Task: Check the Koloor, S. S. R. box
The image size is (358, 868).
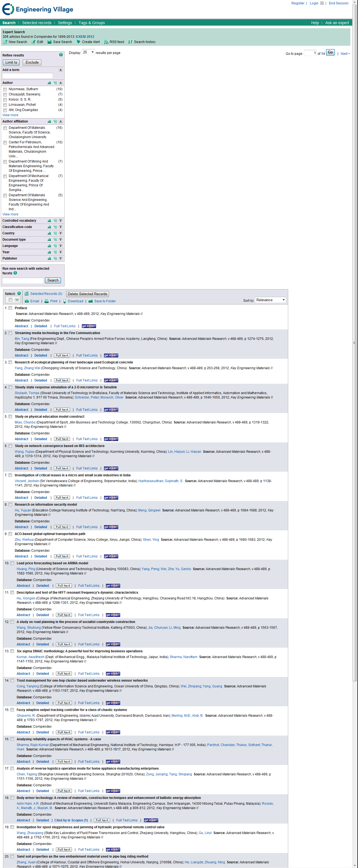Action: (5, 100)
